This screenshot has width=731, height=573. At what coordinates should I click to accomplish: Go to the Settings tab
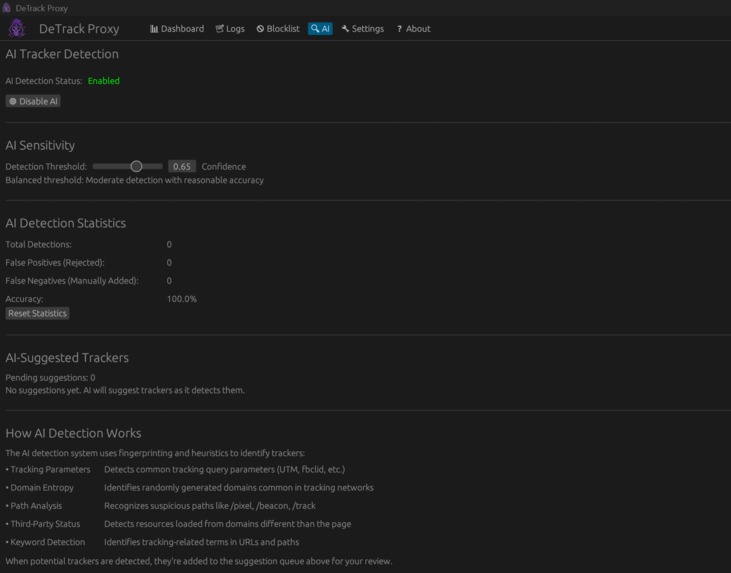tap(363, 29)
